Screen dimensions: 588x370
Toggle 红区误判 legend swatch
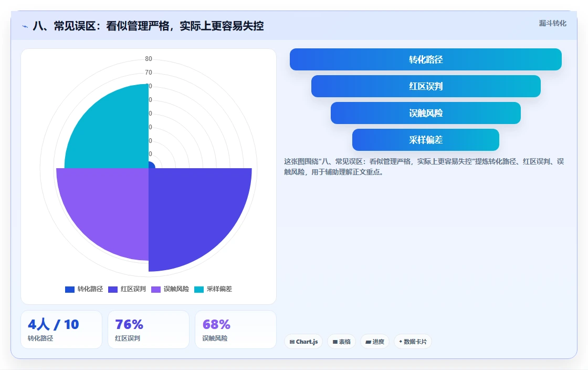point(113,289)
